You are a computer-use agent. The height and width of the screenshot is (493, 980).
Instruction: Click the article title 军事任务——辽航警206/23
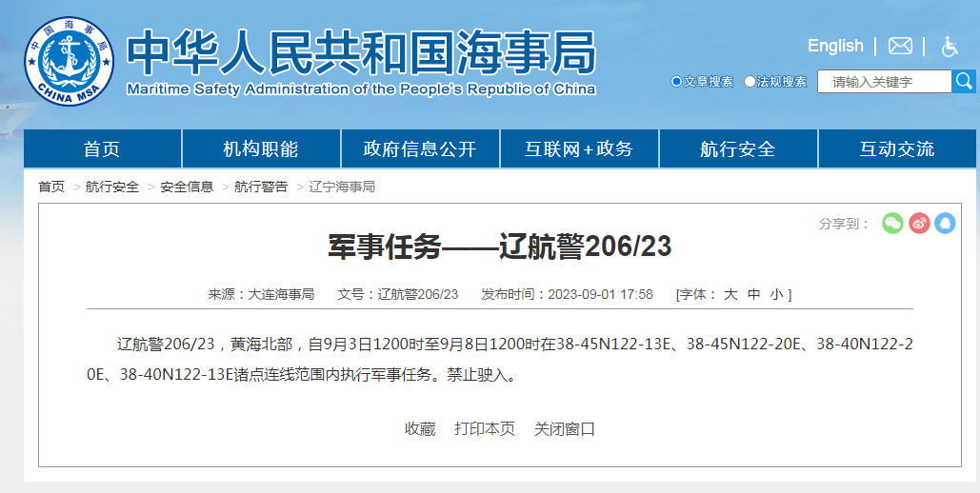click(x=500, y=246)
